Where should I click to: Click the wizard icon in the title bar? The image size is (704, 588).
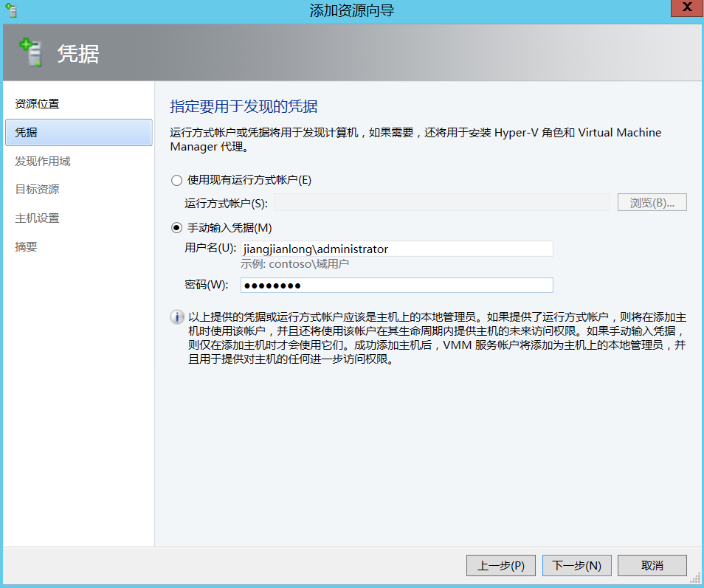click(11, 10)
